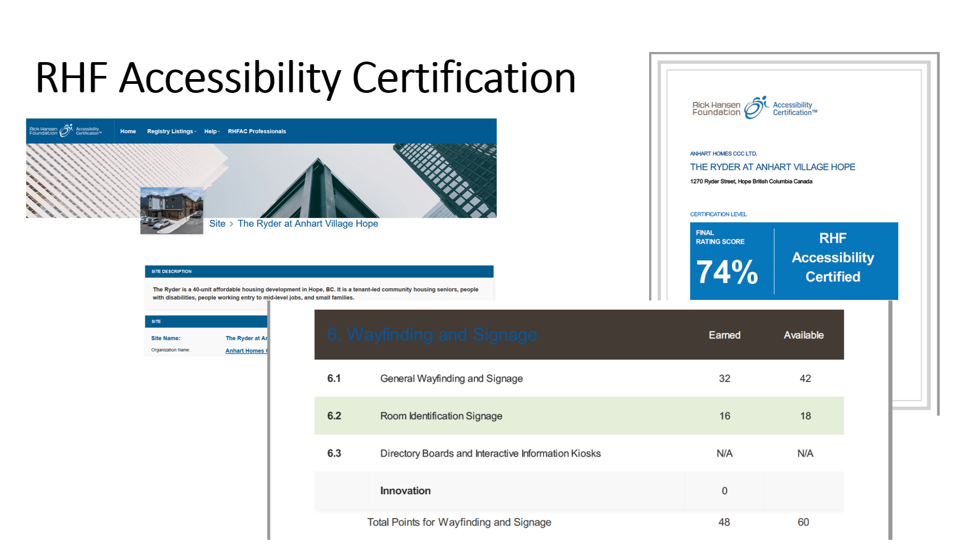Click the underlined 'Anhart Homes' organization link

[246, 350]
